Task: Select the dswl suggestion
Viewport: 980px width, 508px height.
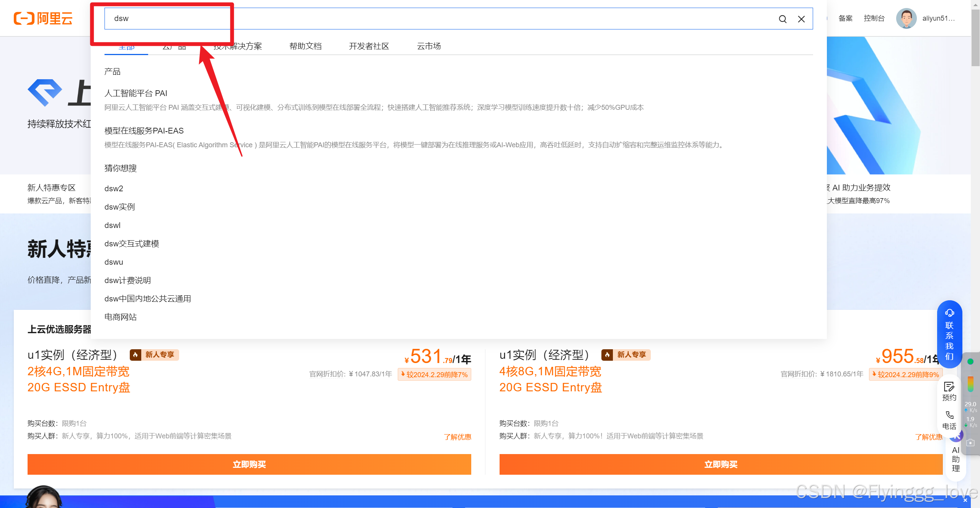Action: 112,225
